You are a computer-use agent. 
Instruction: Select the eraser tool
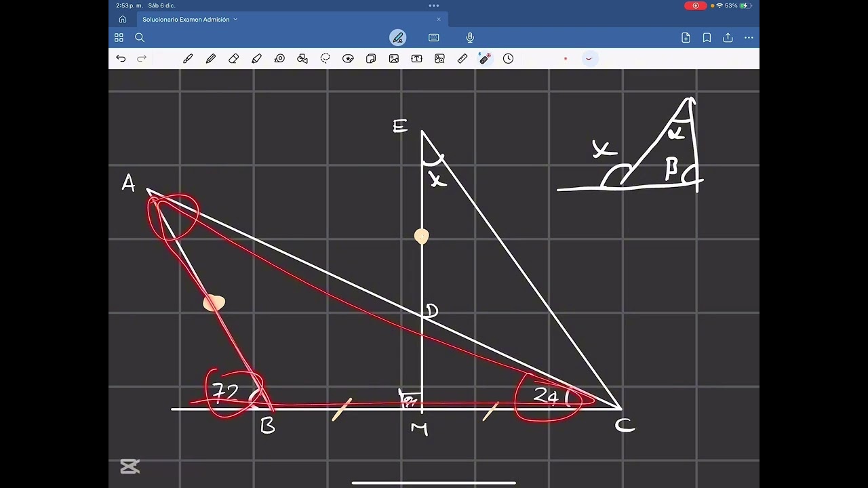point(234,59)
